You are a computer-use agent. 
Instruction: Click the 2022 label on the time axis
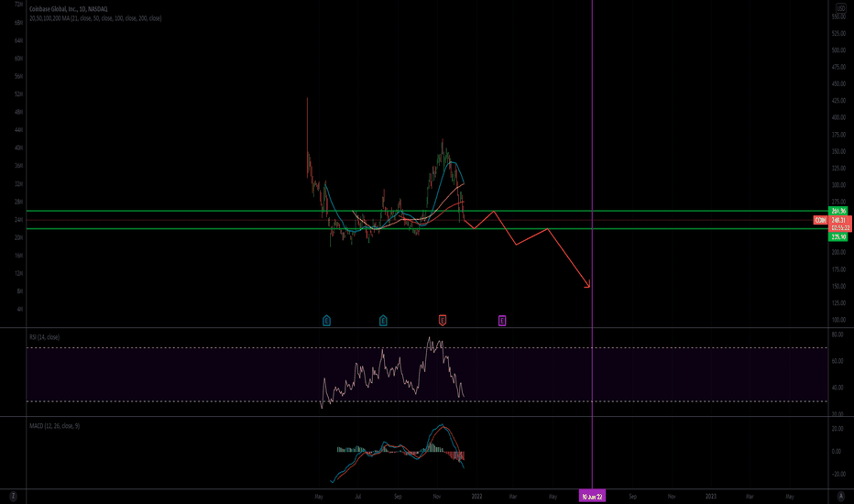477,497
